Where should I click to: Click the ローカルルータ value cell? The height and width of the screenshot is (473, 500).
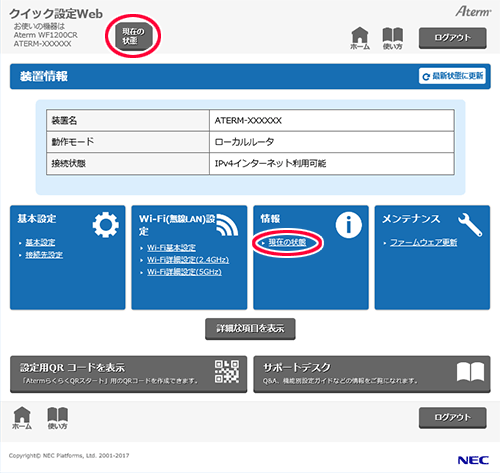(x=332, y=142)
